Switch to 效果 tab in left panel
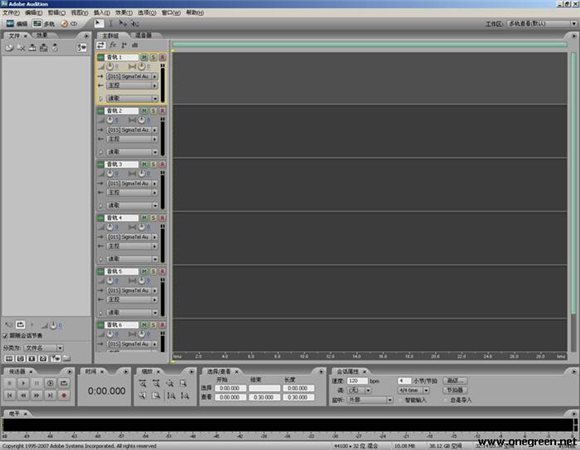580x450 pixels. click(x=42, y=35)
